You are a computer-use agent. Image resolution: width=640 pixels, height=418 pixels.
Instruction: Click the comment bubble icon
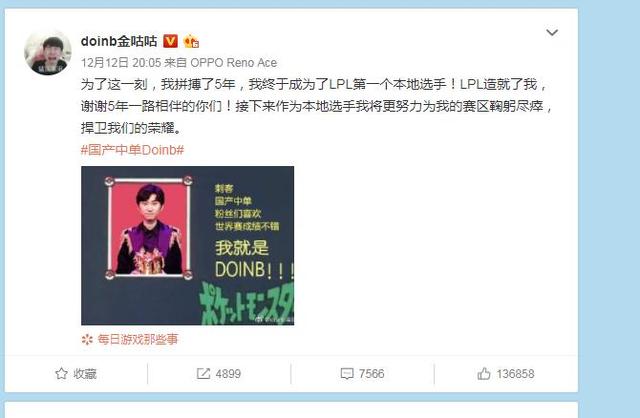click(347, 374)
